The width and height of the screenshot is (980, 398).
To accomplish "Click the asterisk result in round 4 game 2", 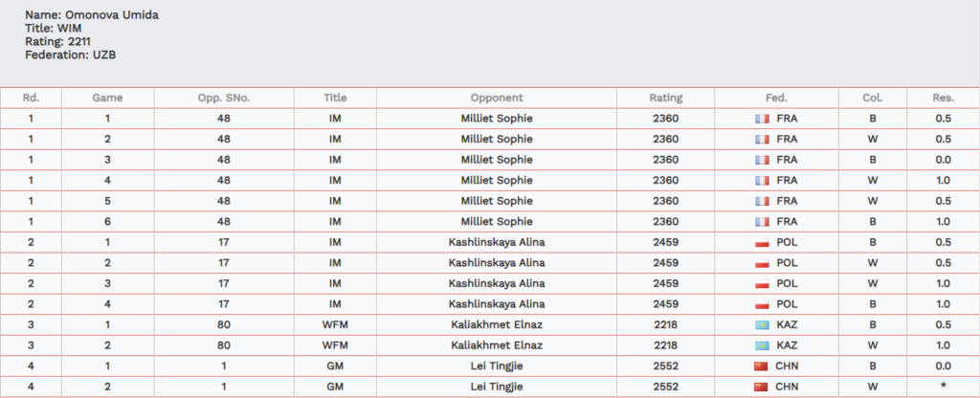I will [x=944, y=387].
